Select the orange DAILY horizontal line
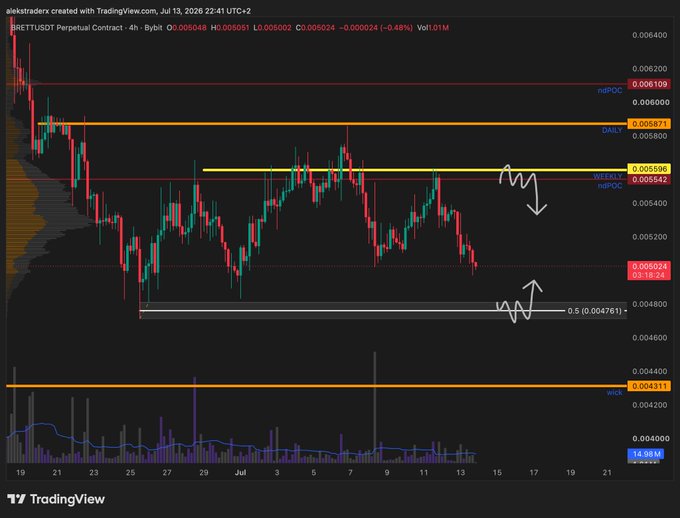680x518 pixels. [332, 124]
